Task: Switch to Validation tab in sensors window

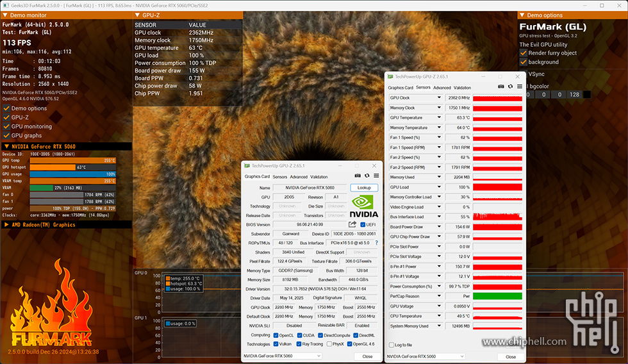Action: (462, 88)
